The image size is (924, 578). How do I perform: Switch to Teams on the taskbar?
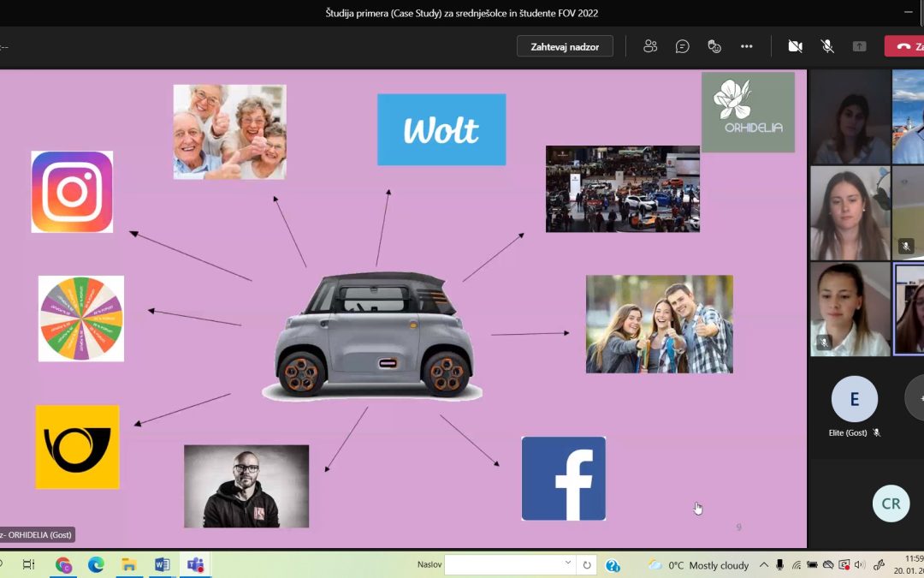[195, 565]
